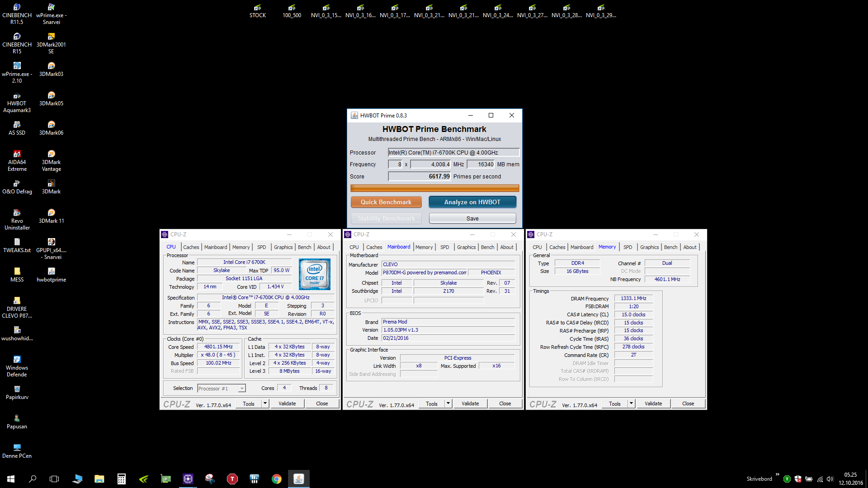Switch to Caches tab in first CPU-Z window

click(191, 247)
